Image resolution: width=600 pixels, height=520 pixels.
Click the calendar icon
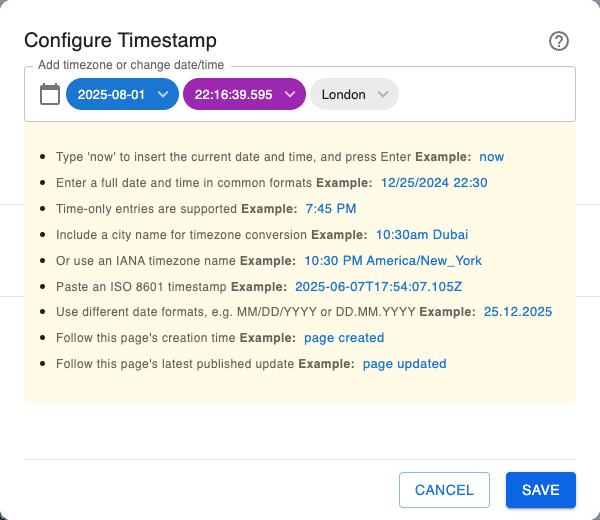click(x=50, y=94)
